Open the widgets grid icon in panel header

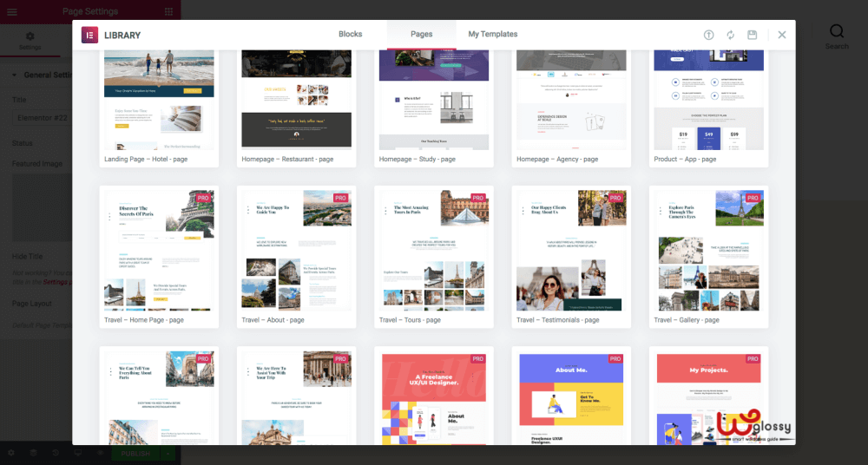coord(169,11)
